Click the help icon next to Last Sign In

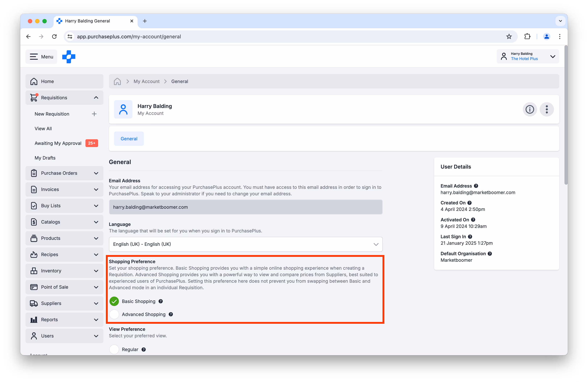tap(470, 237)
